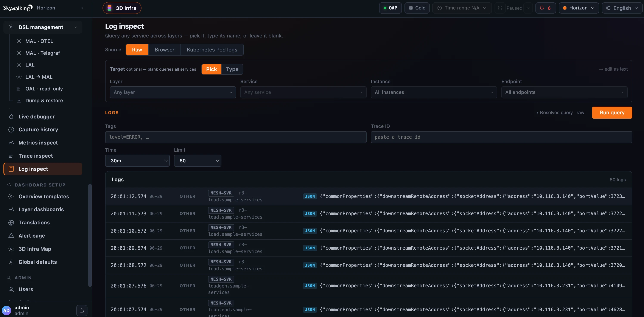Select the Raw source tab
The image size is (644, 317).
coord(137,50)
